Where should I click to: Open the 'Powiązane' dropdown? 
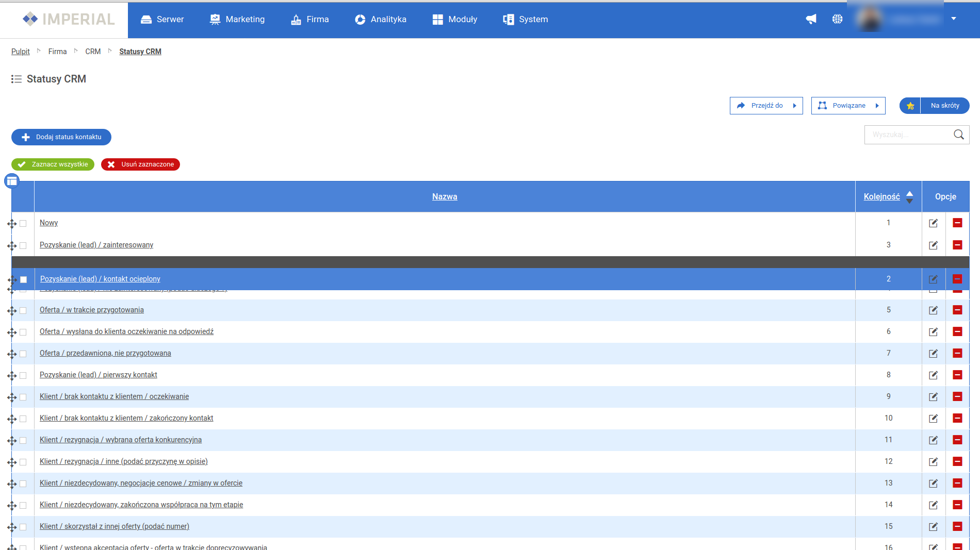click(x=848, y=106)
